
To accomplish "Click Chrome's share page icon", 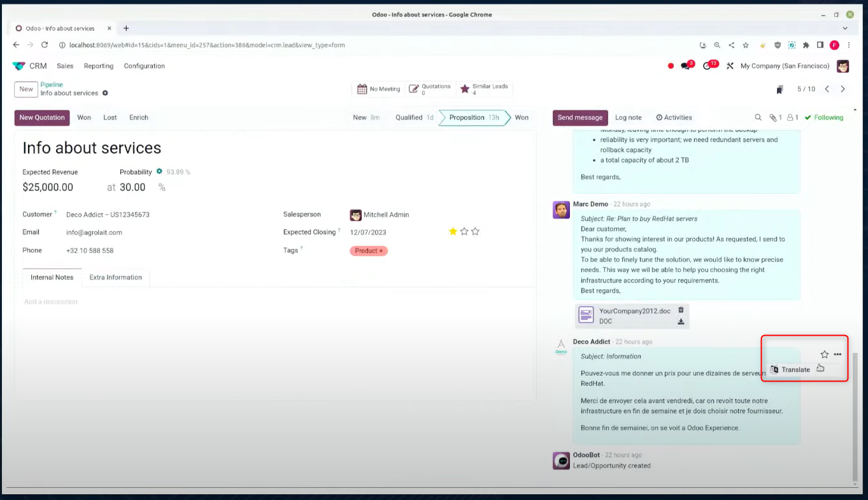I will [x=731, y=45].
